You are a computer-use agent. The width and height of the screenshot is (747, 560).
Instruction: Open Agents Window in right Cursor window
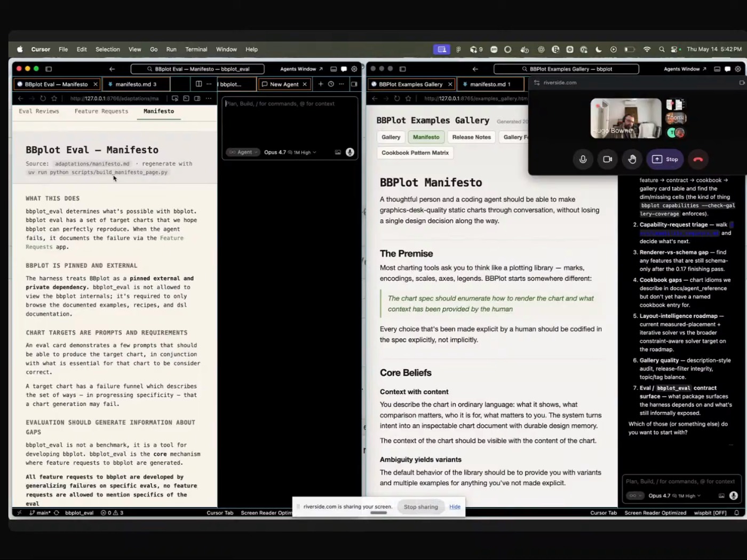(x=685, y=69)
